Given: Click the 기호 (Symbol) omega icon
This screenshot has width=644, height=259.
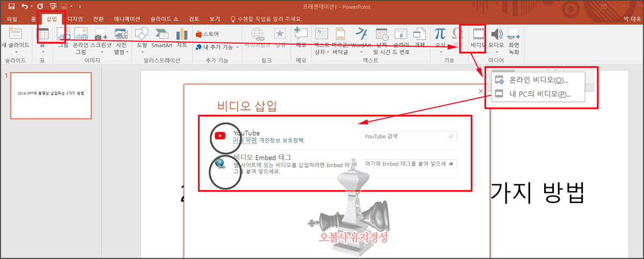Looking at the screenshot, I should (x=457, y=34).
